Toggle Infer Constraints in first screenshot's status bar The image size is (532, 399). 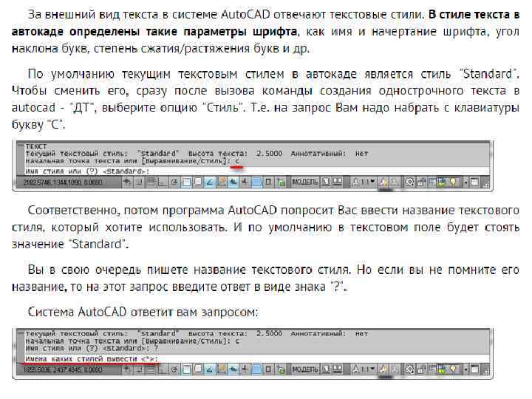[x=126, y=183]
